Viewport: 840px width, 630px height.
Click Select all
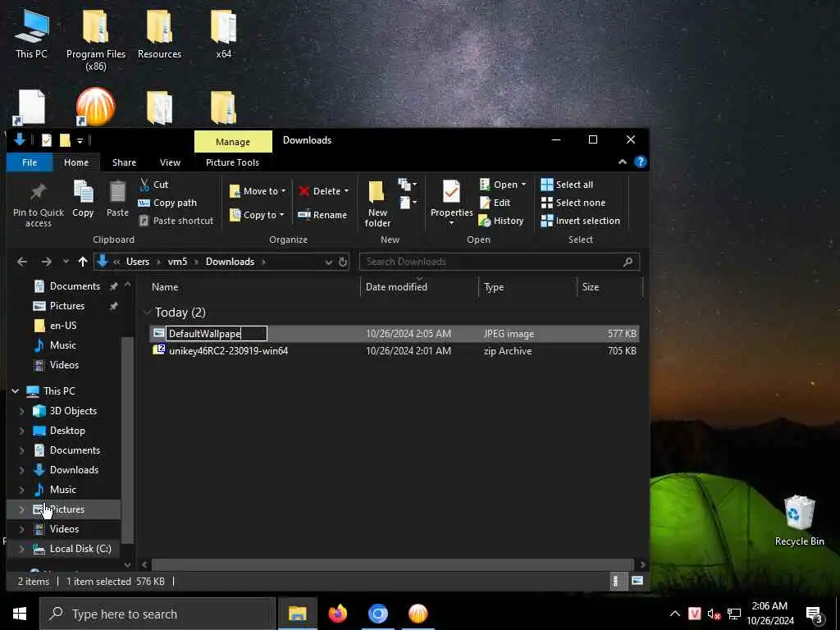pos(567,185)
